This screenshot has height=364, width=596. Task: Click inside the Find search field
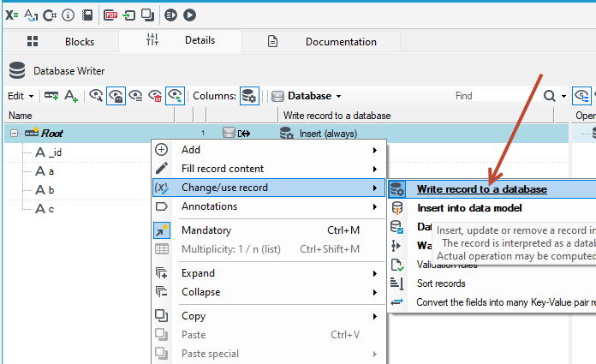pos(496,96)
